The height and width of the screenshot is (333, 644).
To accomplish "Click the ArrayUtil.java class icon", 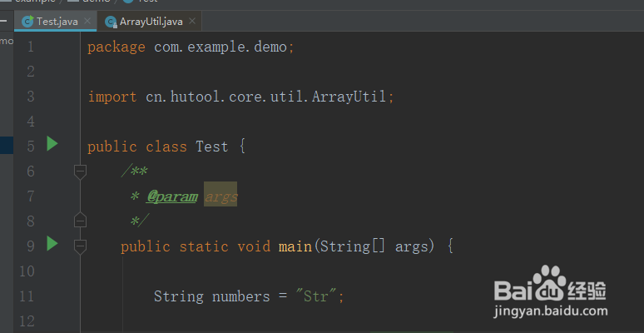I will tap(111, 22).
